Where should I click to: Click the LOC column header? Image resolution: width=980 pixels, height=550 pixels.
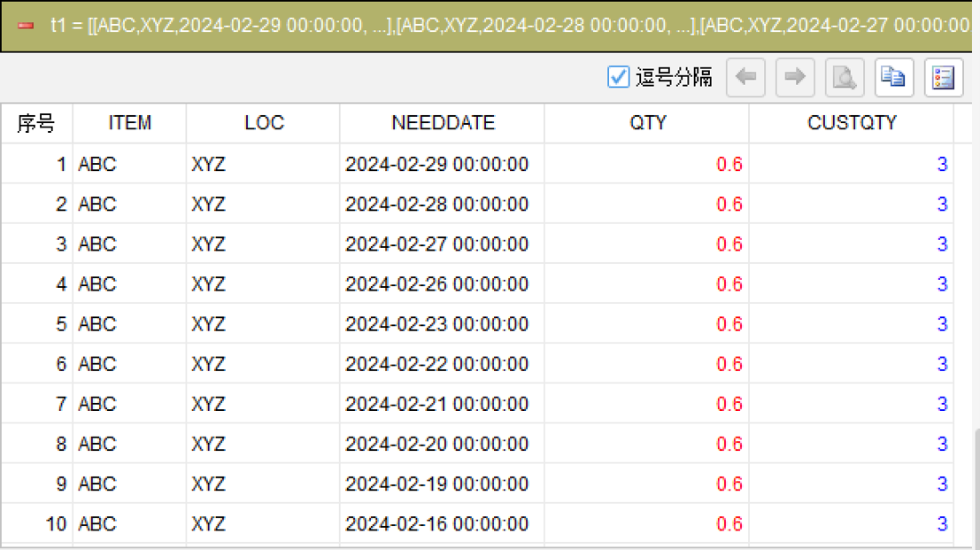tap(263, 123)
